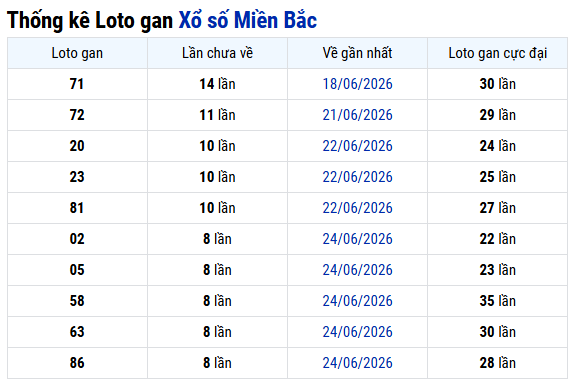This screenshot has width=571, height=383.
Task: Select the 35 lần maximum cell for loto 58
Action: (497, 301)
